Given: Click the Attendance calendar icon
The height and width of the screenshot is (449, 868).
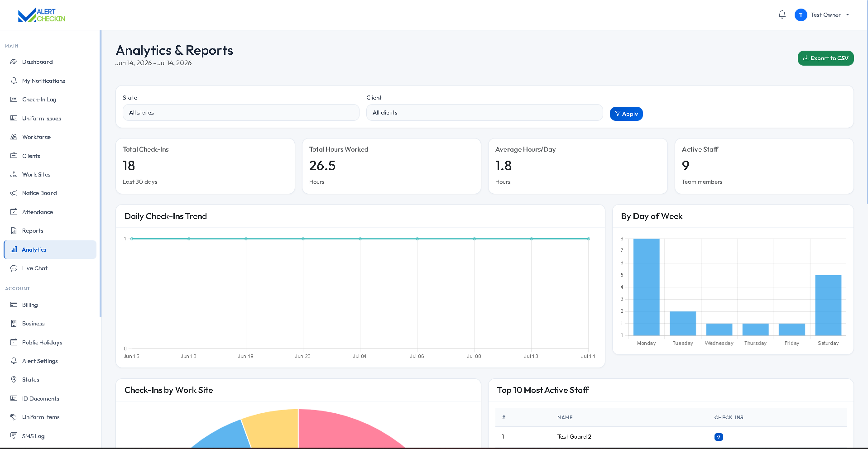Looking at the screenshot, I should point(14,212).
